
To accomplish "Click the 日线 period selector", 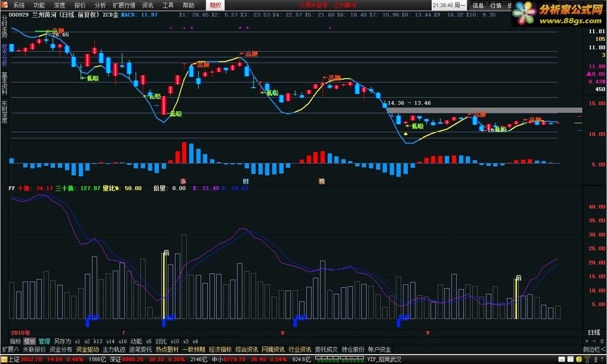I will (594, 333).
